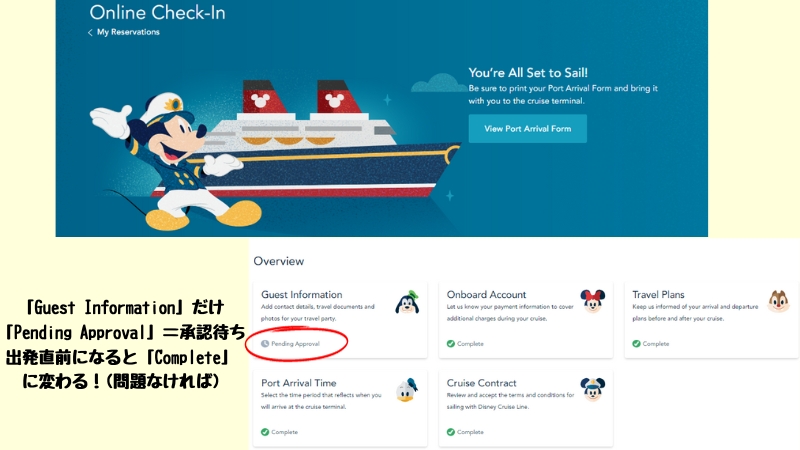Screen dimensions: 800x450
Task: Select the Port Arrival Time heading
Action: (298, 383)
